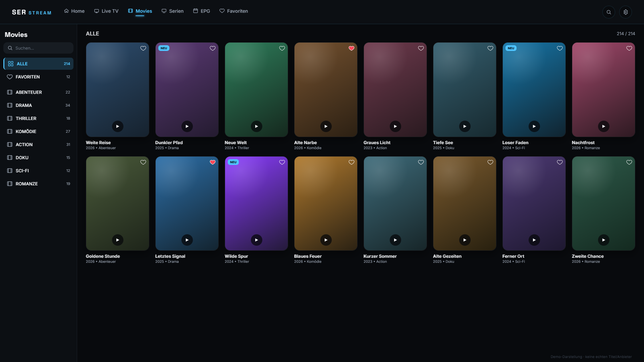
Task: Open FAVORITEN category in sidebar
Action: pos(39,77)
